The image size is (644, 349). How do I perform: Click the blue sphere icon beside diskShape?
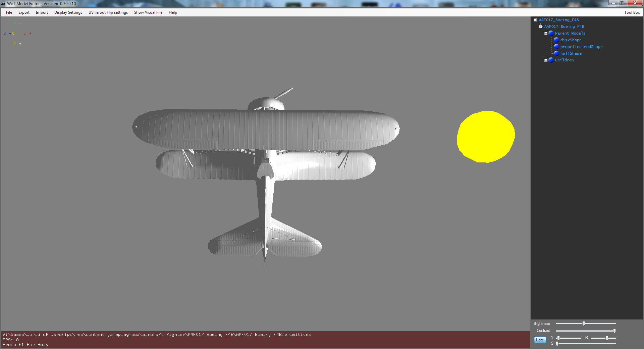click(556, 40)
